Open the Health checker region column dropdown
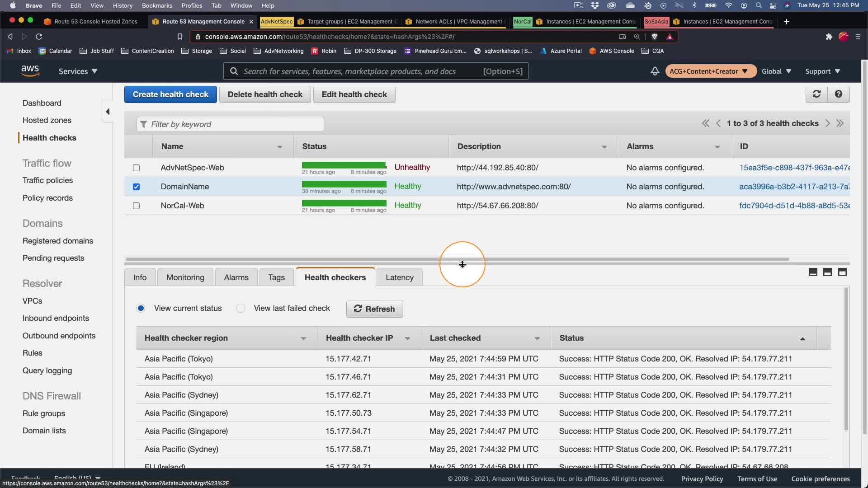Screen dimensions: 868x488 click(303, 338)
